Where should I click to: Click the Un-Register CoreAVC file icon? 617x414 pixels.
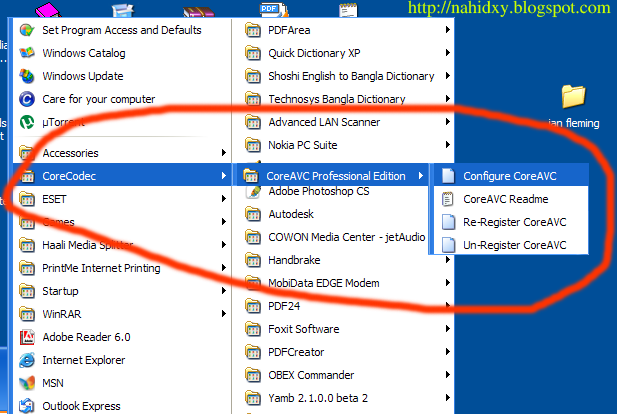pyautogui.click(x=448, y=245)
